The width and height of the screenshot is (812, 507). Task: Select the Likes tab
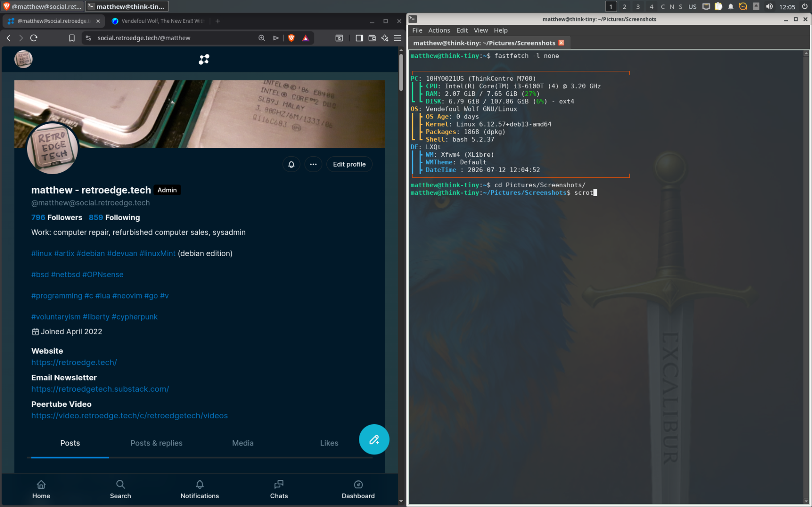(329, 443)
